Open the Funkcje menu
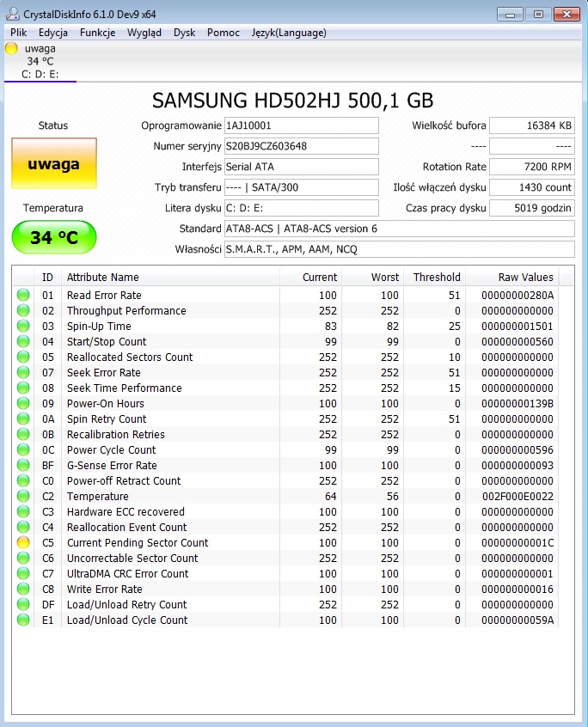Screen dimensions: 588x727 coord(97,33)
